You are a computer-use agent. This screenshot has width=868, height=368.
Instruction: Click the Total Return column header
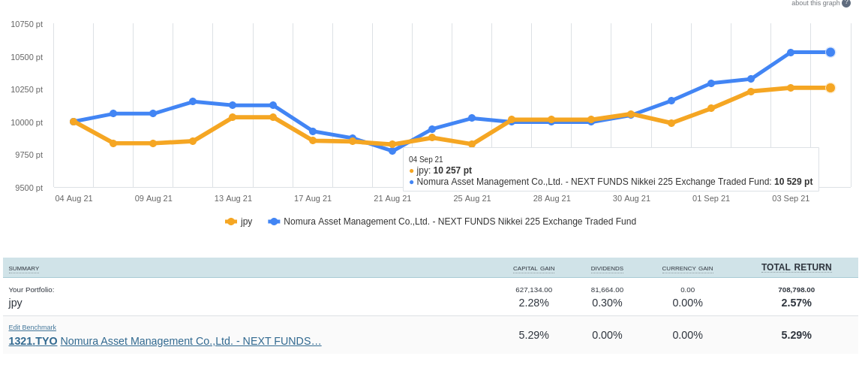[x=796, y=267]
